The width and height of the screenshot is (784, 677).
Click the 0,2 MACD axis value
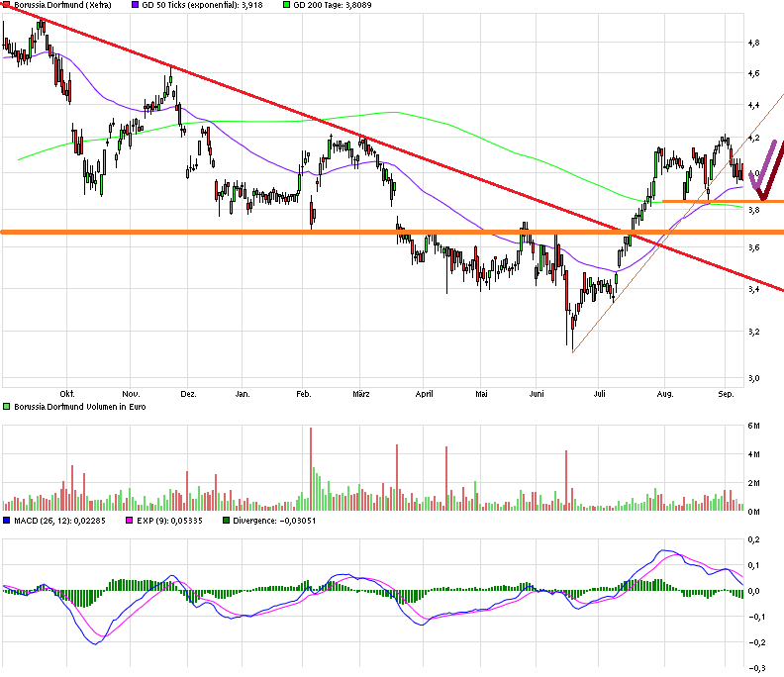[753, 539]
